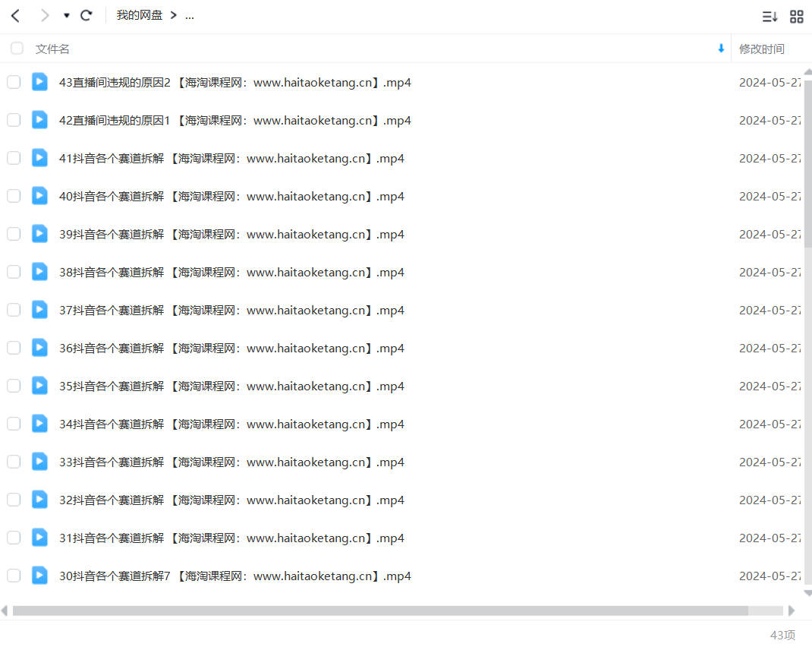Click video icon of file 32抖音各个赛道拆解
The height and width of the screenshot is (650, 812).
40,500
